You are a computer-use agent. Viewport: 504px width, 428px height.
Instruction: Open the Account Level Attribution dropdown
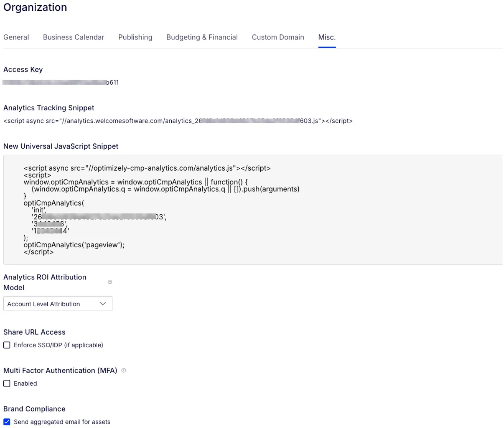[x=58, y=304]
